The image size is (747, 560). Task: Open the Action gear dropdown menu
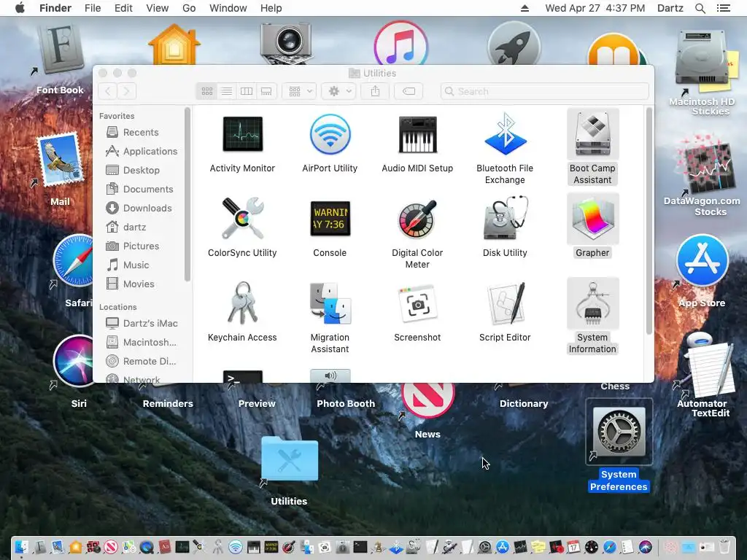[338, 91]
